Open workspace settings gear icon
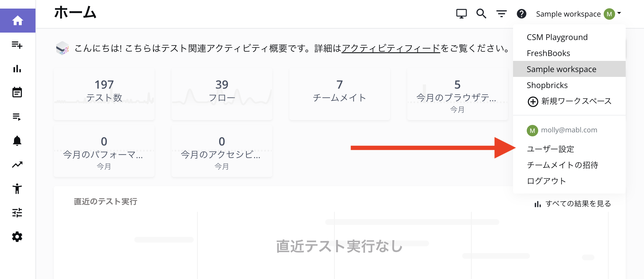 click(x=18, y=237)
